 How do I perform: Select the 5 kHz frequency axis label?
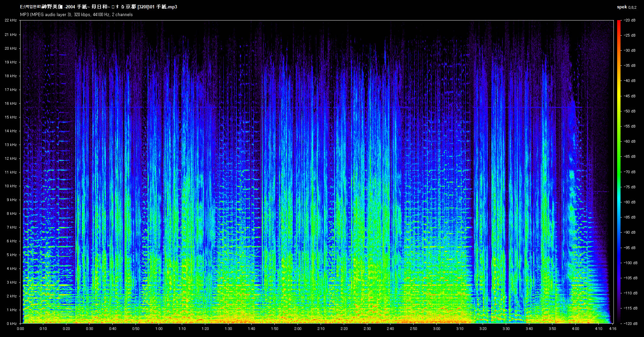pyautogui.click(x=12, y=255)
